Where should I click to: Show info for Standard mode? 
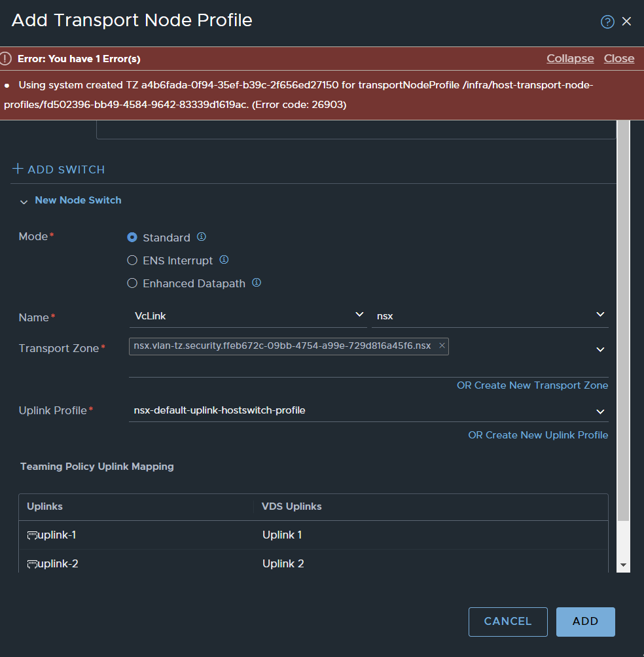coord(202,237)
